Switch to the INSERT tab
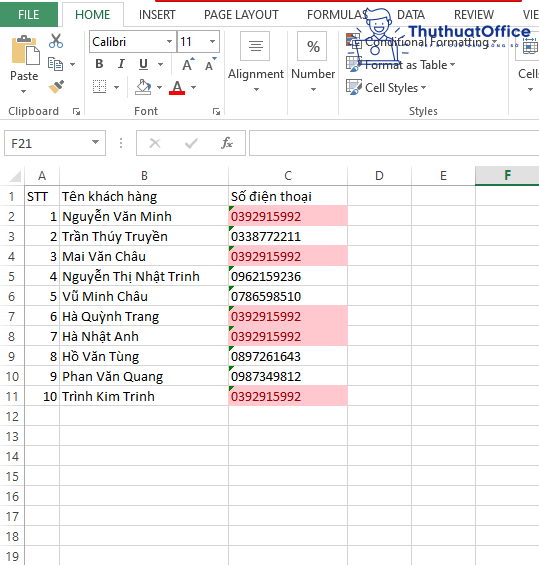 tap(157, 15)
